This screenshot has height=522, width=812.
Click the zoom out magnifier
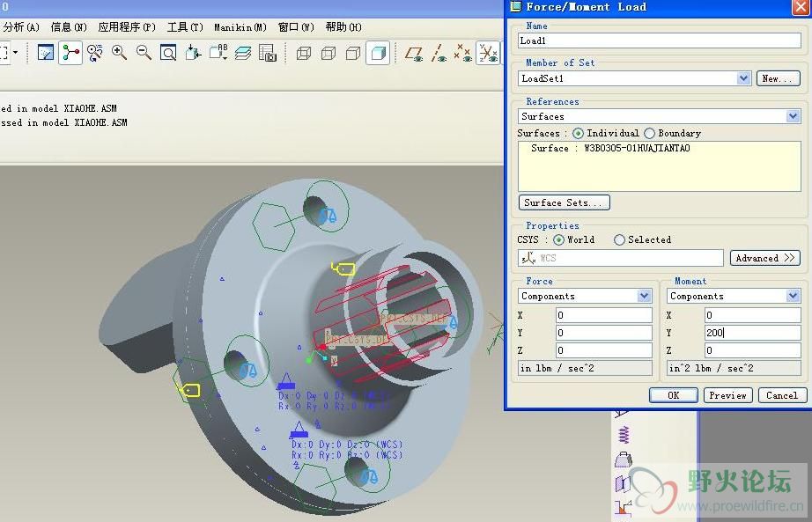pyautogui.click(x=144, y=52)
